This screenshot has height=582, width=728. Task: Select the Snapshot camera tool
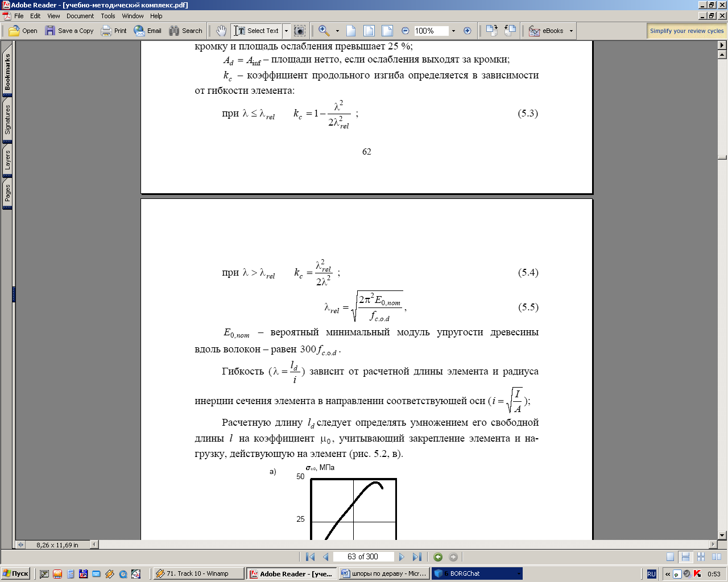[300, 31]
